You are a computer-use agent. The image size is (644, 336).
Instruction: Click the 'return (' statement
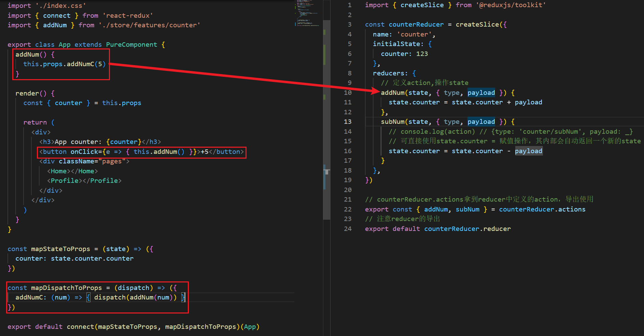pos(39,122)
